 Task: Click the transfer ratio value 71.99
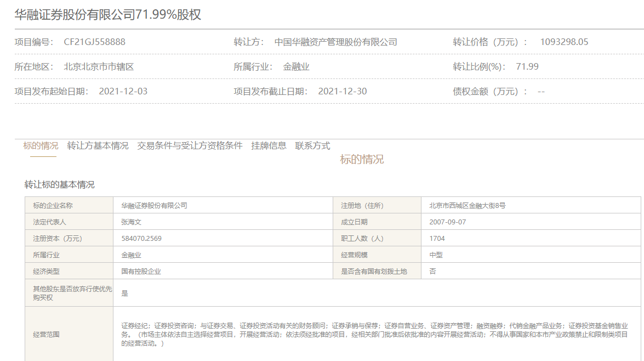(527, 67)
